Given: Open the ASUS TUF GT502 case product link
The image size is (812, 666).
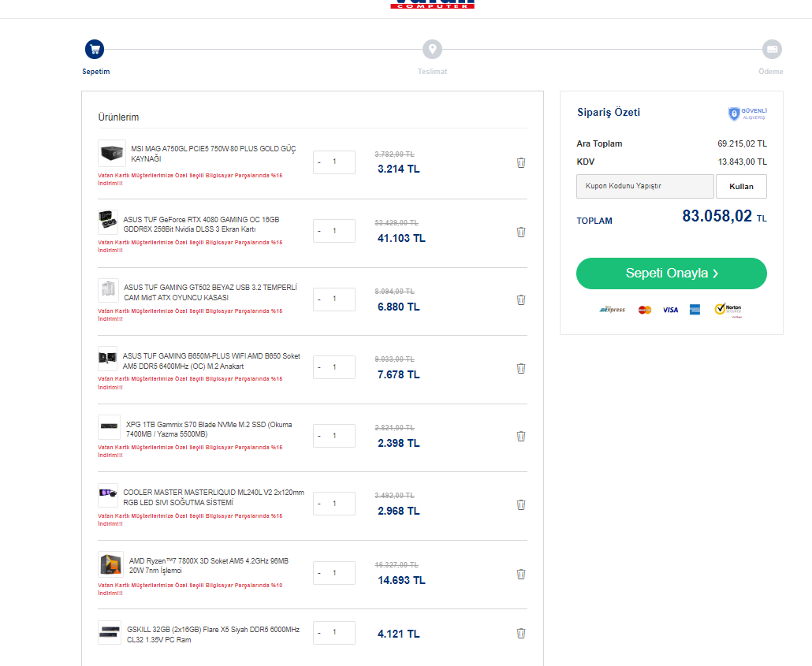Looking at the screenshot, I should click(x=210, y=292).
